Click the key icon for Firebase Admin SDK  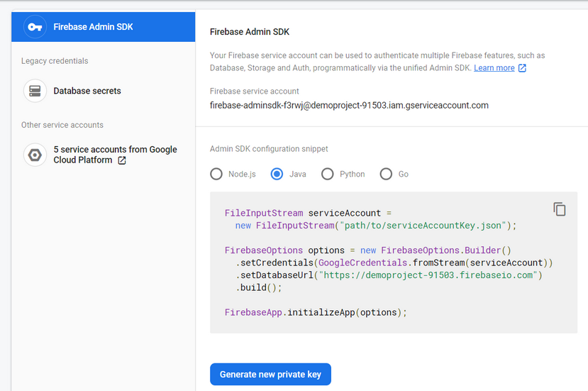click(35, 27)
